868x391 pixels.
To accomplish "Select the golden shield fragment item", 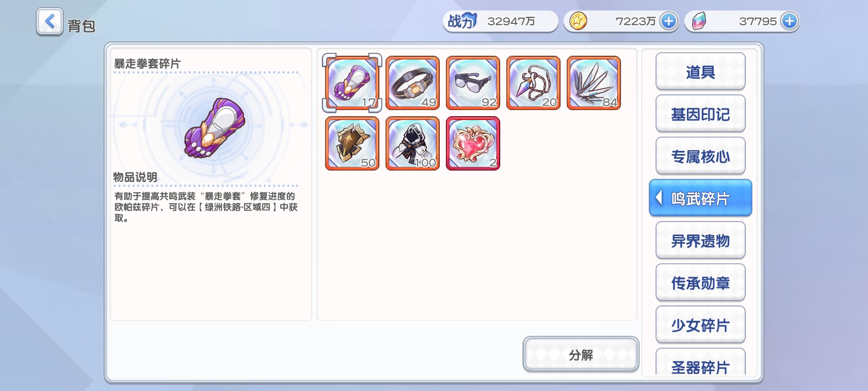I will tap(352, 143).
